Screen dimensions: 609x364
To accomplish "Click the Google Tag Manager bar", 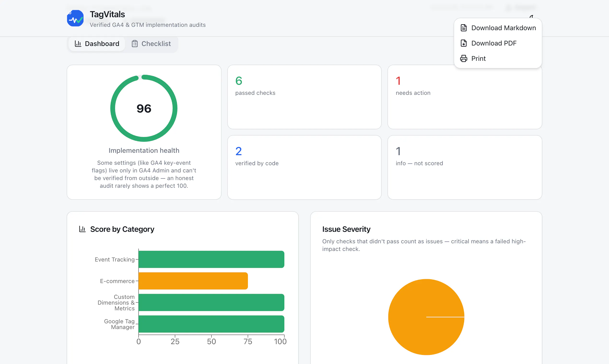I will click(211, 324).
